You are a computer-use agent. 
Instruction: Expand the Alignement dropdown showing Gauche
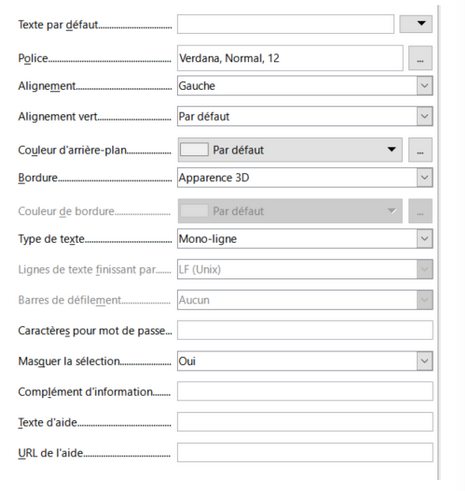coord(424,86)
